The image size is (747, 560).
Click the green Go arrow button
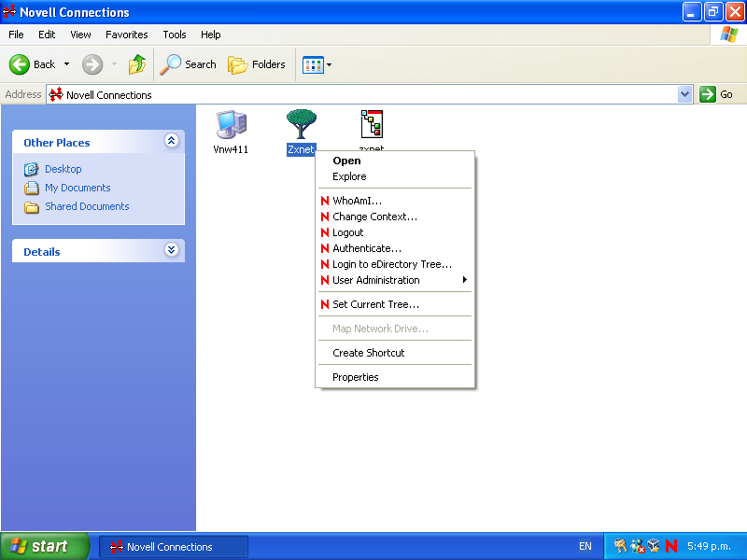708,94
